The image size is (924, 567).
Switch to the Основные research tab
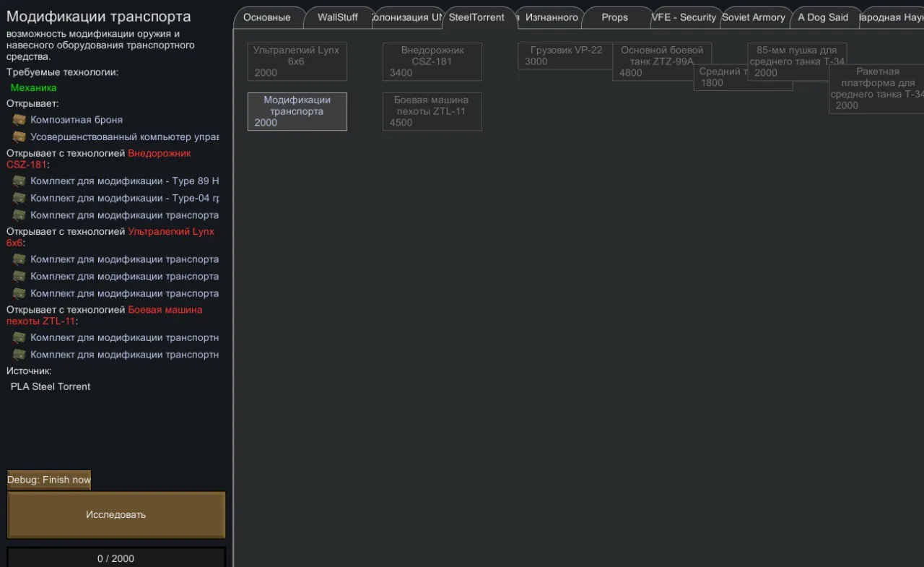(267, 17)
